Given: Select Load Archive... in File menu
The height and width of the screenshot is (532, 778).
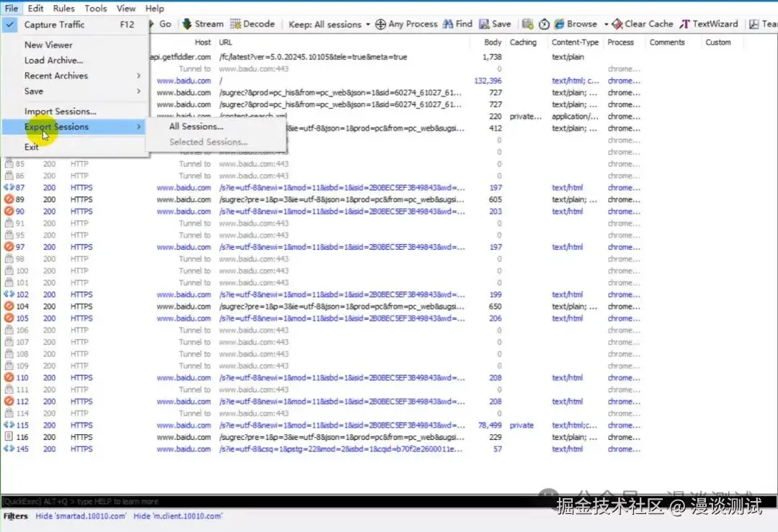Looking at the screenshot, I should [74, 60].
